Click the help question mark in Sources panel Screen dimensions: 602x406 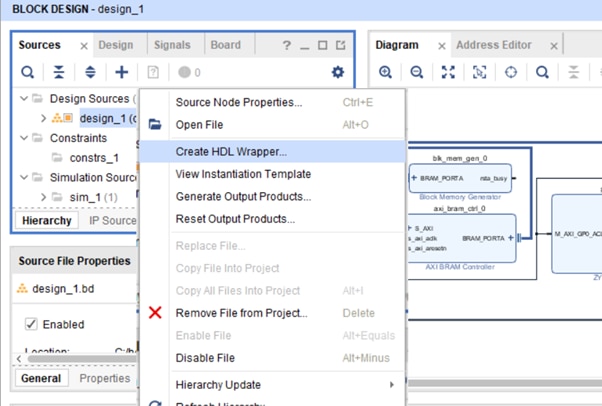point(286,45)
